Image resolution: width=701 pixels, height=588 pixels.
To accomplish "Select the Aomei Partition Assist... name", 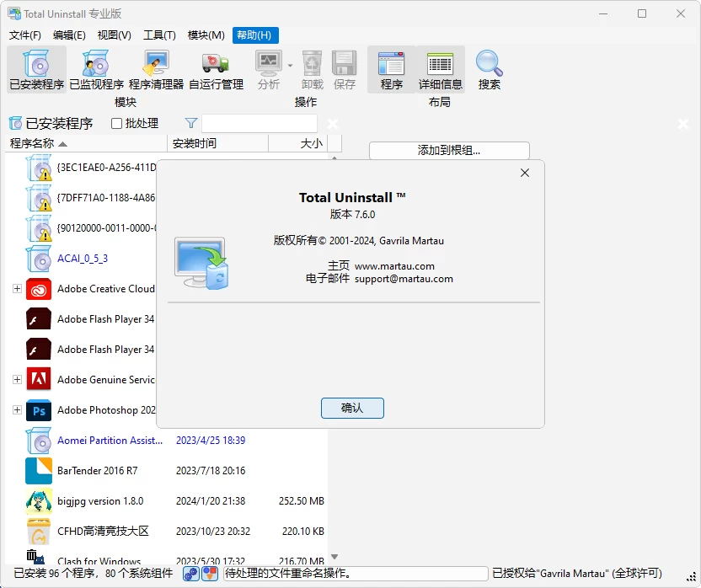I will [x=110, y=441].
